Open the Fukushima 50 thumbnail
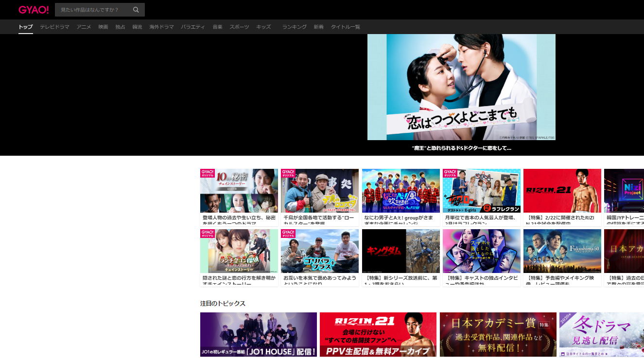The image size is (644, 363). coord(562,251)
